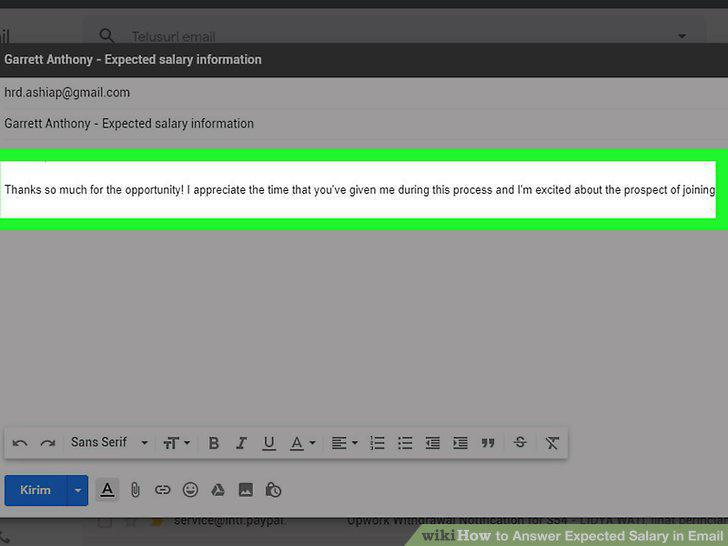Apply quote formatting icon
Image resolution: width=728 pixels, height=546 pixels.
click(x=488, y=443)
